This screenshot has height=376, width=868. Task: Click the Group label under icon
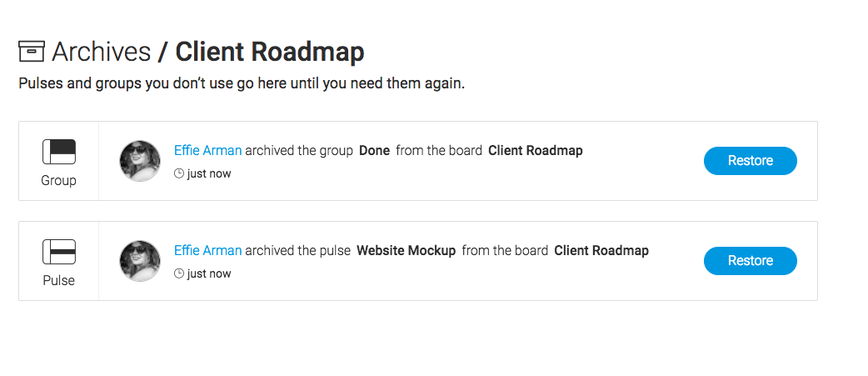(58, 181)
